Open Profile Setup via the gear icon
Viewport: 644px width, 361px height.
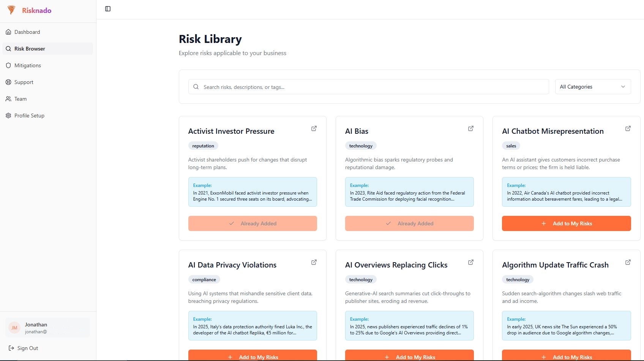point(8,116)
